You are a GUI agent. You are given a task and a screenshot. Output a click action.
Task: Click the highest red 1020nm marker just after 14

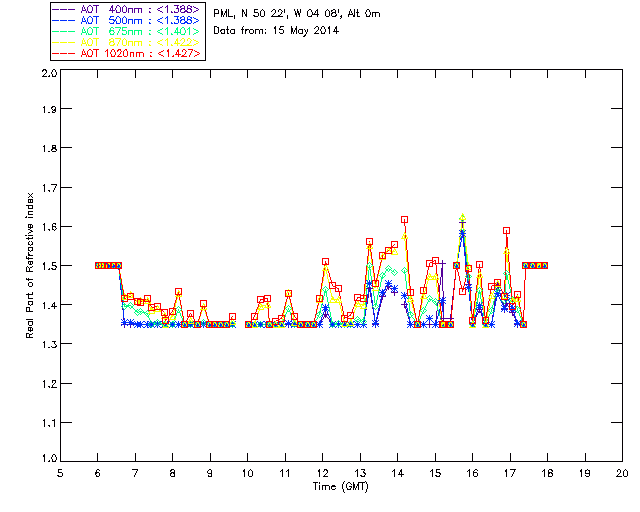pos(404,220)
